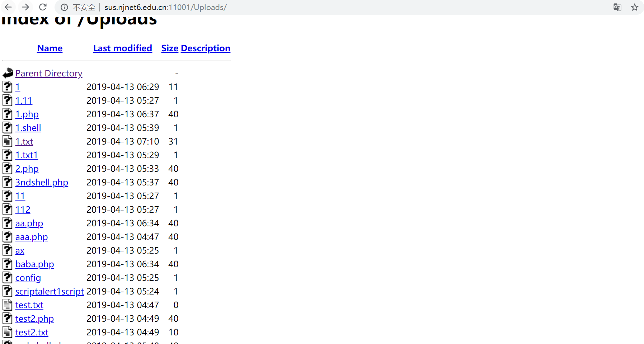This screenshot has height=344, width=644.
Task: Click the forward navigation icon
Action: coord(25,7)
